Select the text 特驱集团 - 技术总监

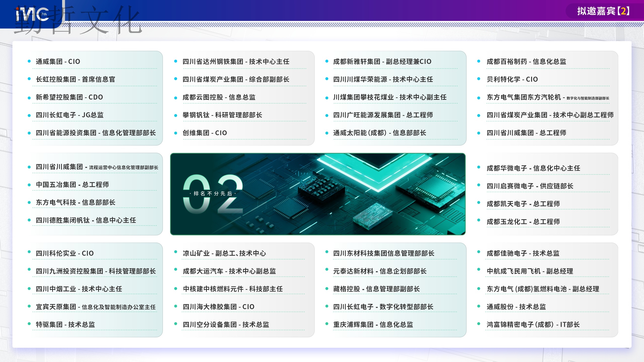tap(65, 325)
